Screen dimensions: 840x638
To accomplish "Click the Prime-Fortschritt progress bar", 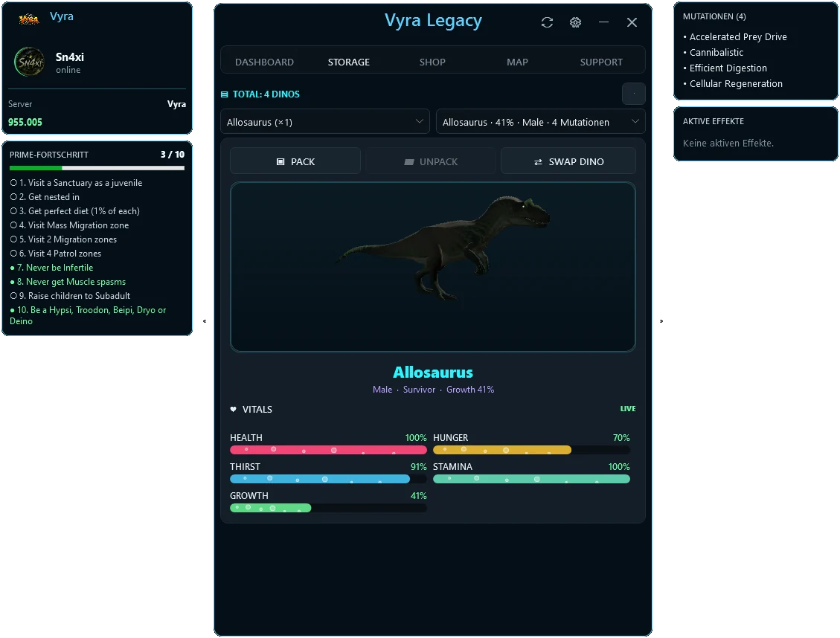I will click(x=97, y=168).
